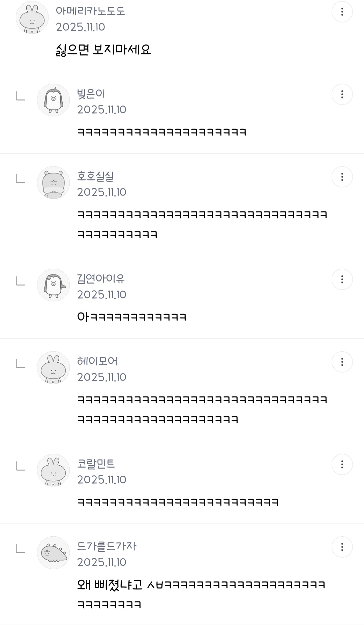Open the 김연아이유 username link

click(x=101, y=278)
